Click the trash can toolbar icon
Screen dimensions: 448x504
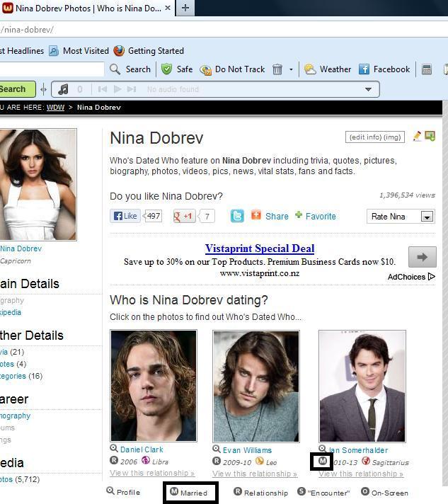click(277, 69)
